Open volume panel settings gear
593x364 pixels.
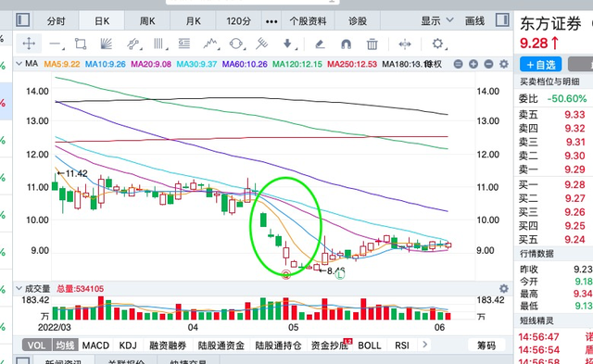click(503, 289)
